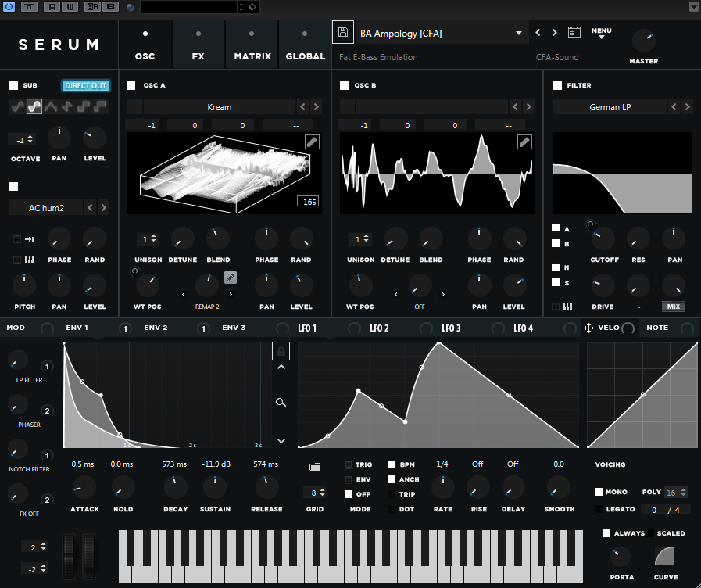Select the triangle sub oscillator waveform
The image size is (701, 588).
coord(51,106)
